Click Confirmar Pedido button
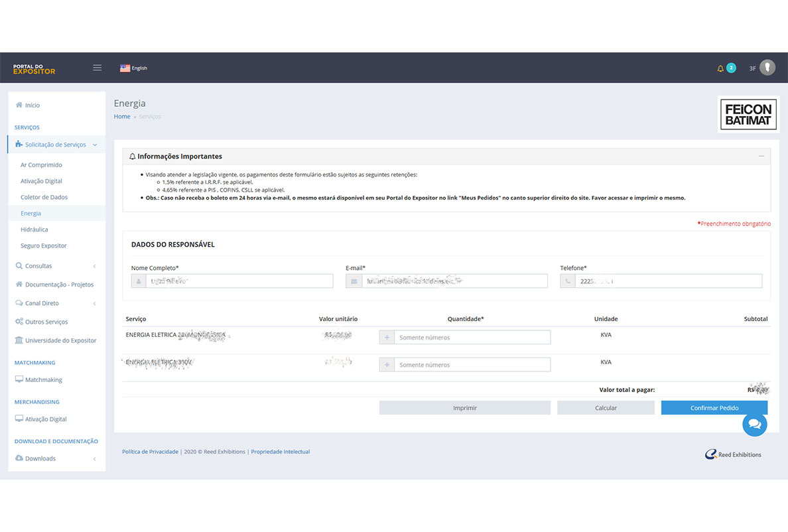 pos(714,407)
